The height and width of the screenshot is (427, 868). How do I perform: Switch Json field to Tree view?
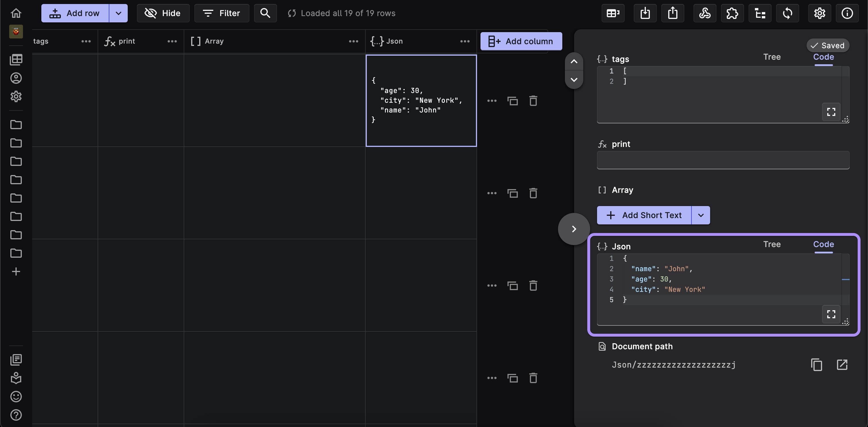tap(772, 244)
